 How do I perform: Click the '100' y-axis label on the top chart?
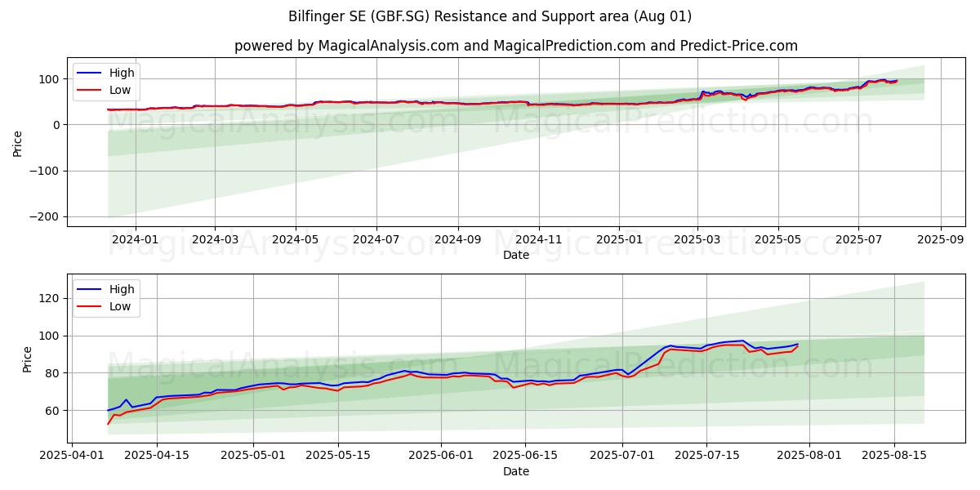(51, 79)
